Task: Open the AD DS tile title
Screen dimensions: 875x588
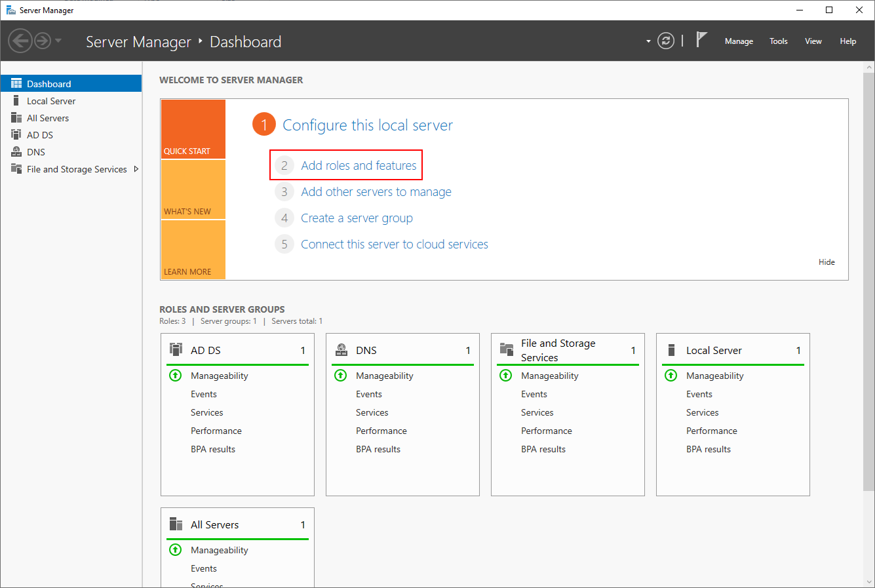Action: 206,351
